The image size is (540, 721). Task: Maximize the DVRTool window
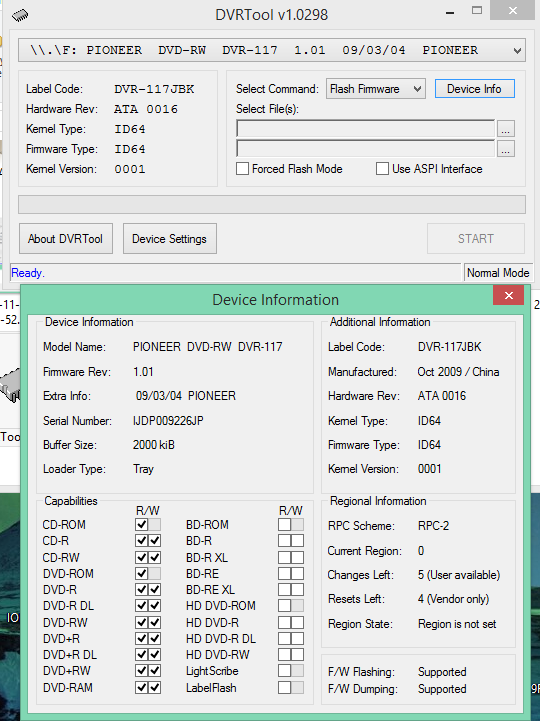click(477, 11)
